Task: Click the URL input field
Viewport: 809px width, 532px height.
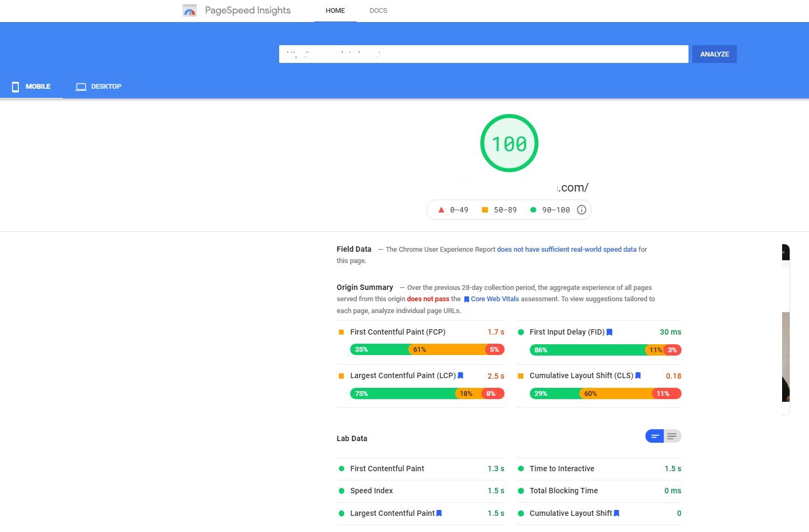Action: [484, 54]
